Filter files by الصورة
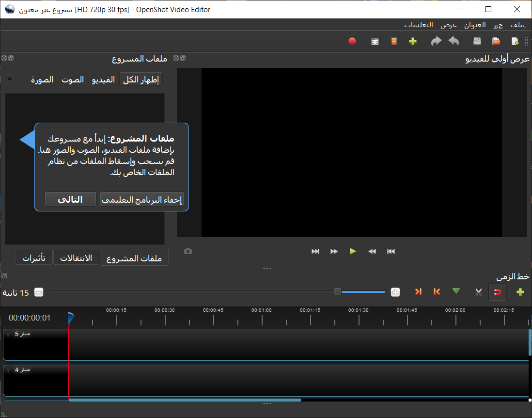Image resolution: width=532 pixels, height=418 pixels. 42,80
